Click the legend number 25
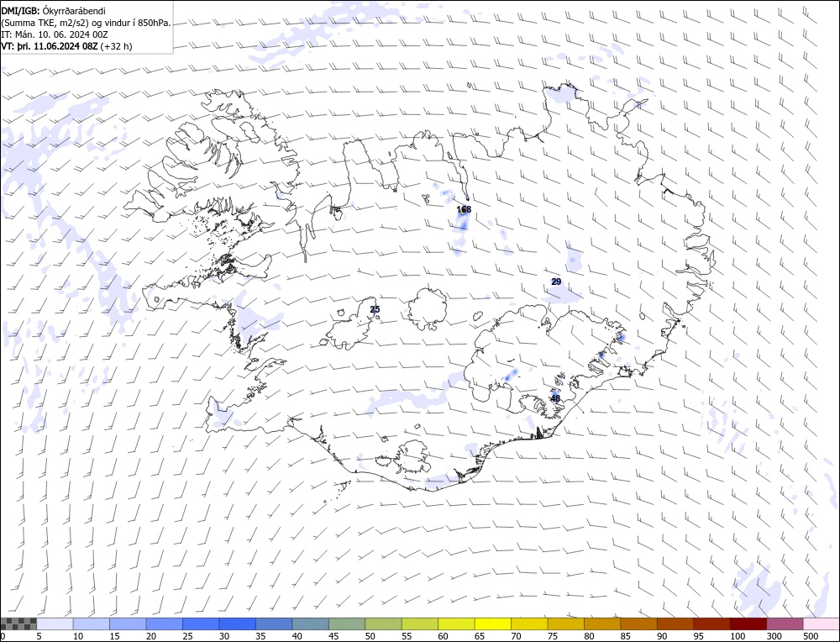The height and width of the screenshot is (642, 840). (187, 636)
